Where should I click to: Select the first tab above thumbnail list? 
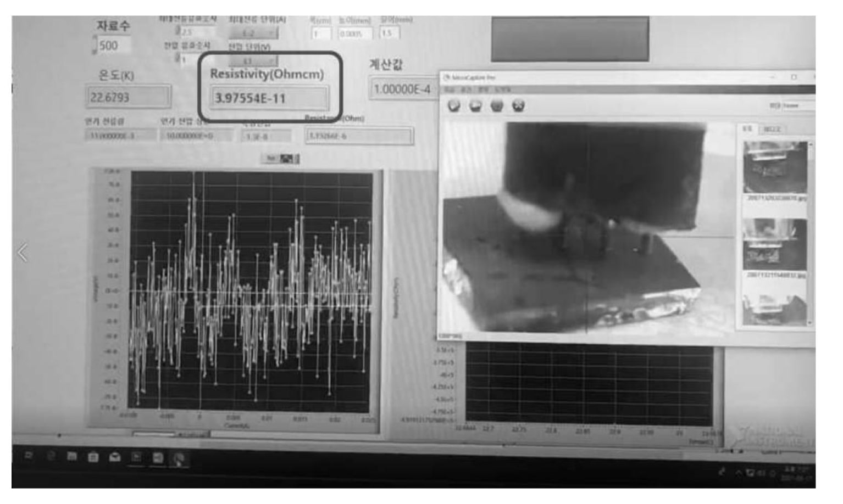(747, 128)
